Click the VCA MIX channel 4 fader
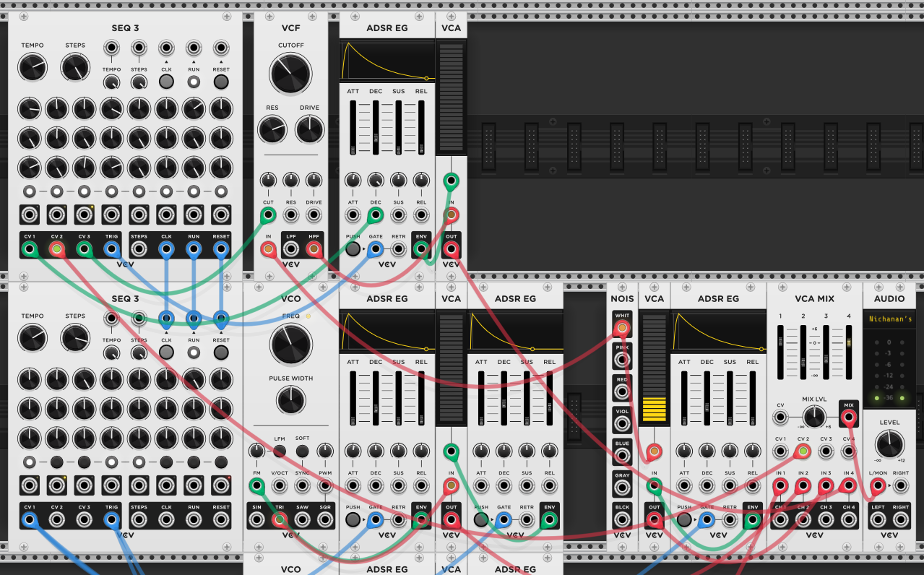 click(849, 352)
